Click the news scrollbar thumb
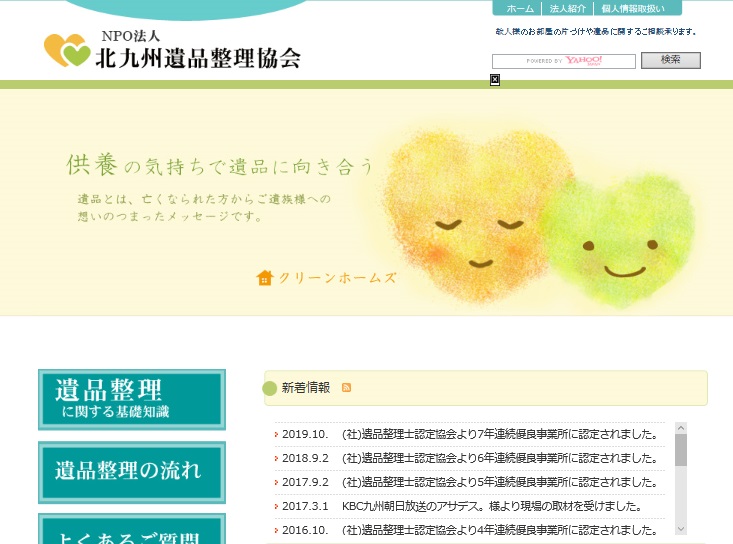 (x=681, y=451)
